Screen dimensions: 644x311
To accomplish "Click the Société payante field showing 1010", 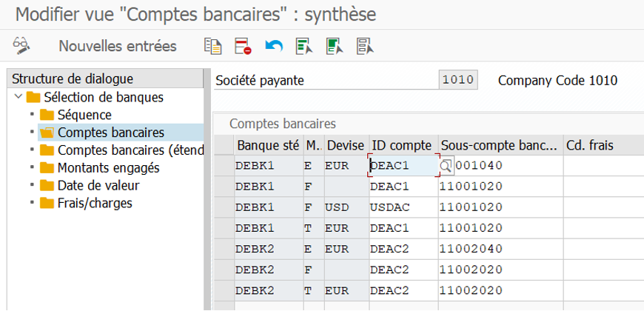I will pyautogui.click(x=458, y=80).
